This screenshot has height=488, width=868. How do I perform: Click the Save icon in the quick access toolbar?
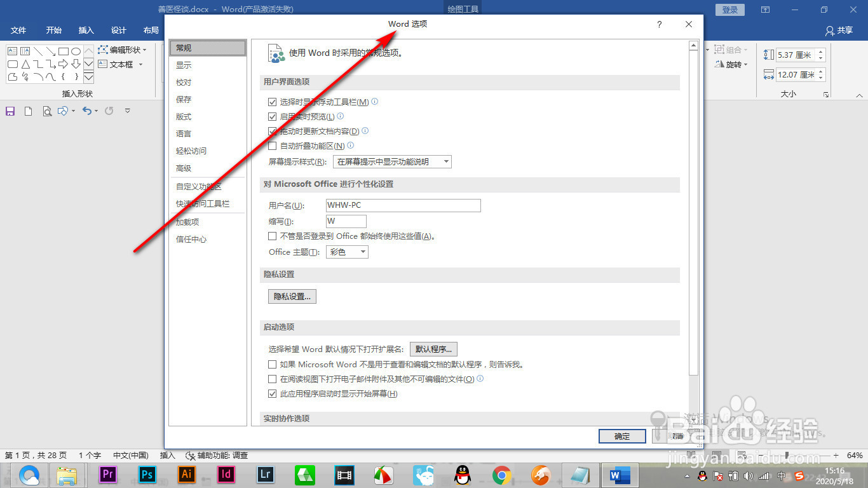tap(10, 111)
